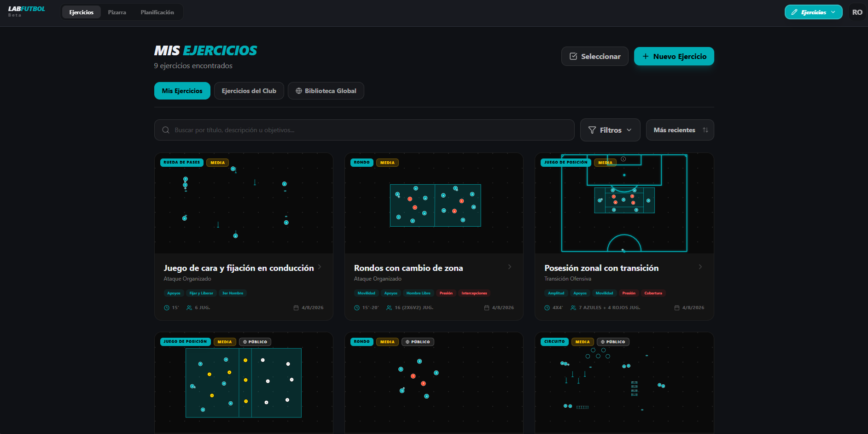Image resolution: width=868 pixels, height=434 pixels.
Task: Click the 3er Hombre tag
Action: click(x=233, y=293)
